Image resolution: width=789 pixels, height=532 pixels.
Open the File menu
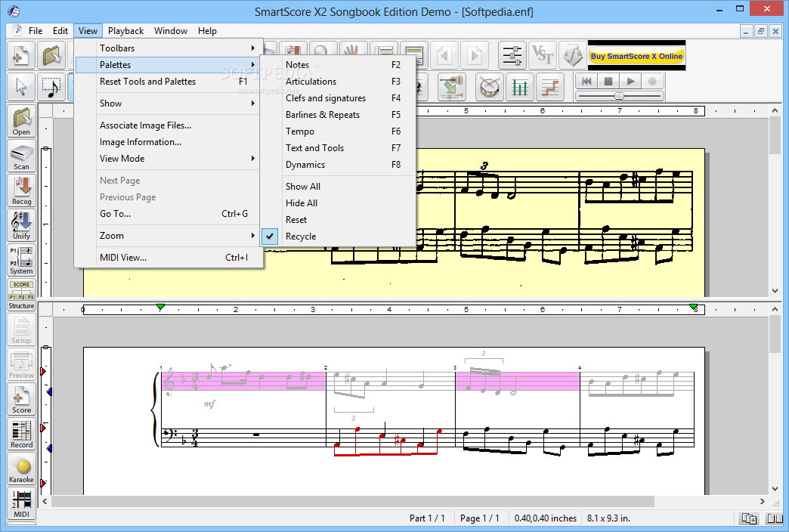[36, 31]
